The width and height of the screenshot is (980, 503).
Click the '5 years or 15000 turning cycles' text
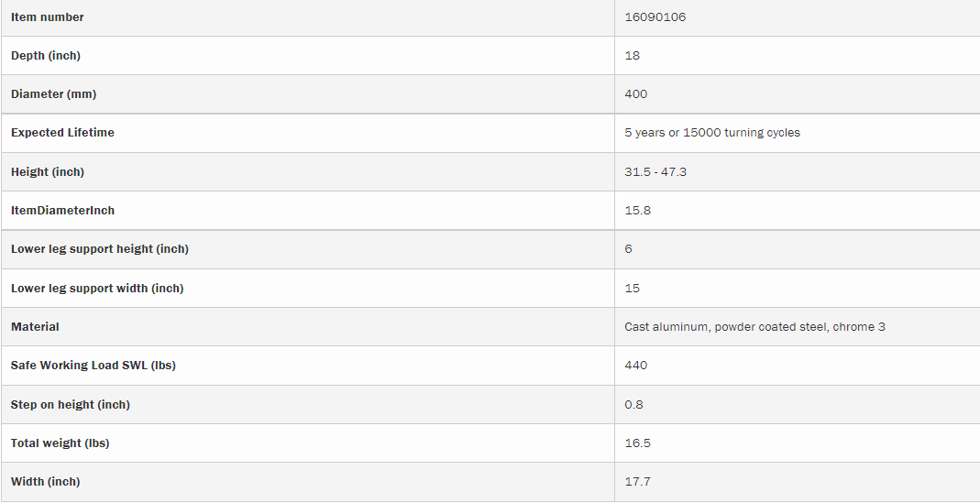tap(712, 133)
